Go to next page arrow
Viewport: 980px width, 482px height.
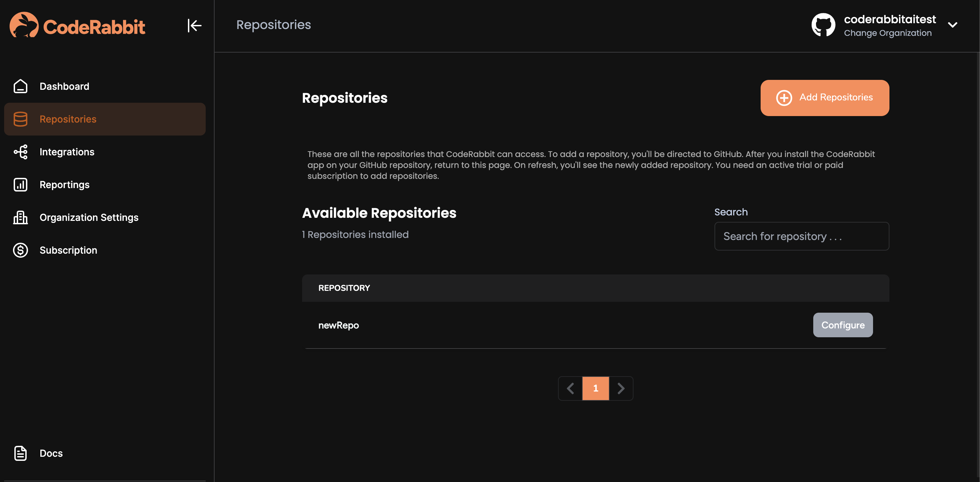point(621,388)
